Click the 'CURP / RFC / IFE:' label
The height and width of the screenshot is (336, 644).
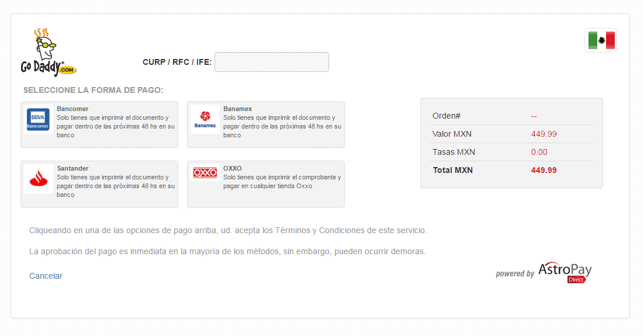coord(177,62)
